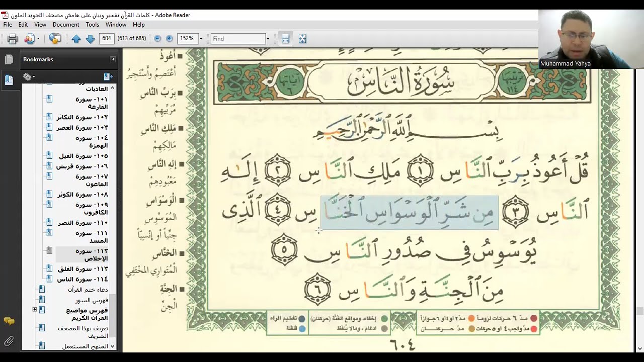This screenshot has height=362, width=644.
Task: Click the bookmarks list scroll down arrow
Action: [x=112, y=346]
